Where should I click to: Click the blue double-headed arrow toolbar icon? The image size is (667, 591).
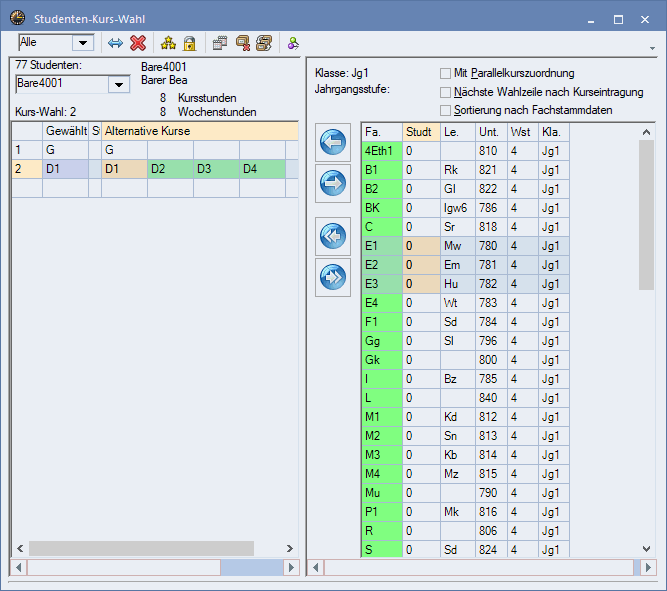(116, 43)
